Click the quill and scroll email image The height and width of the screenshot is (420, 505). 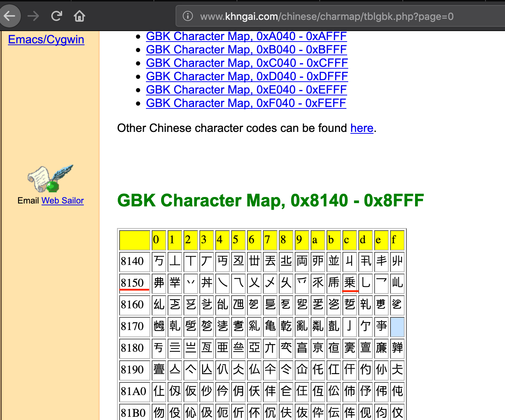pyautogui.click(x=50, y=179)
